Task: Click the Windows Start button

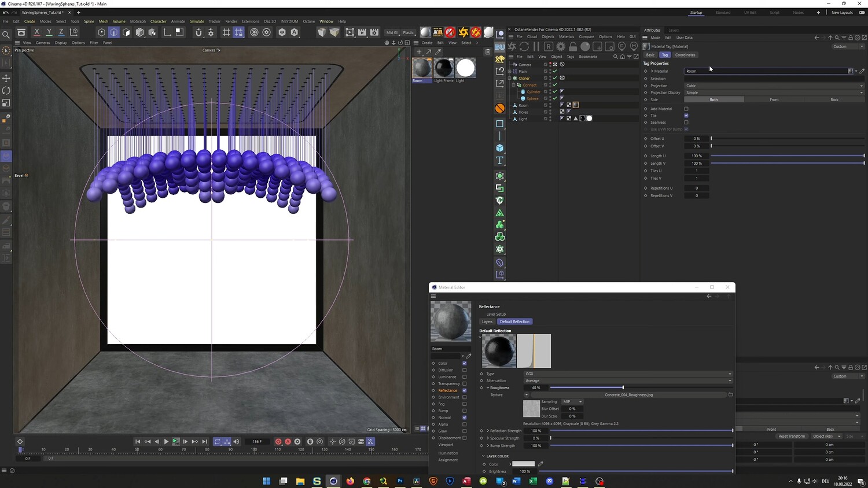Action: [x=267, y=481]
